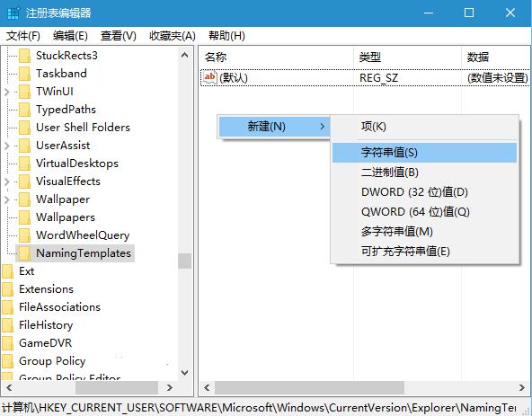The width and height of the screenshot is (532, 416).
Task: Click the Registry Editor app icon in title bar
Action: pos(13,13)
